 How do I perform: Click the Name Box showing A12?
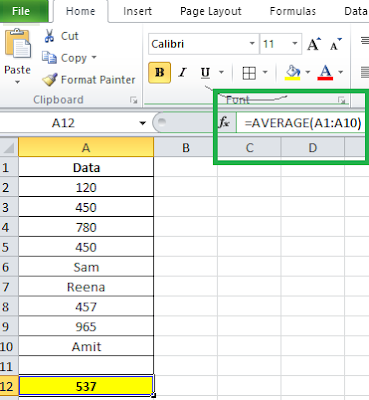pos(63,123)
